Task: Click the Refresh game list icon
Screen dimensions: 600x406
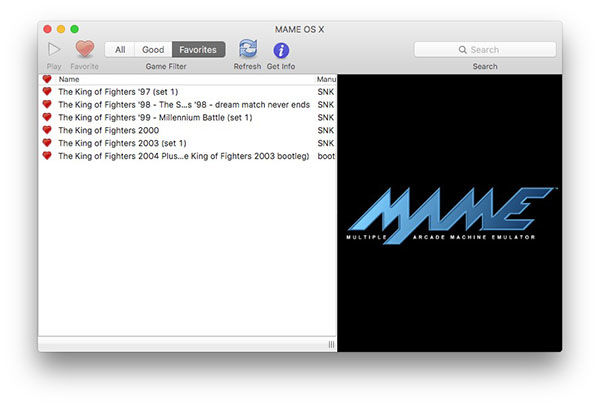Action: pyautogui.click(x=247, y=50)
